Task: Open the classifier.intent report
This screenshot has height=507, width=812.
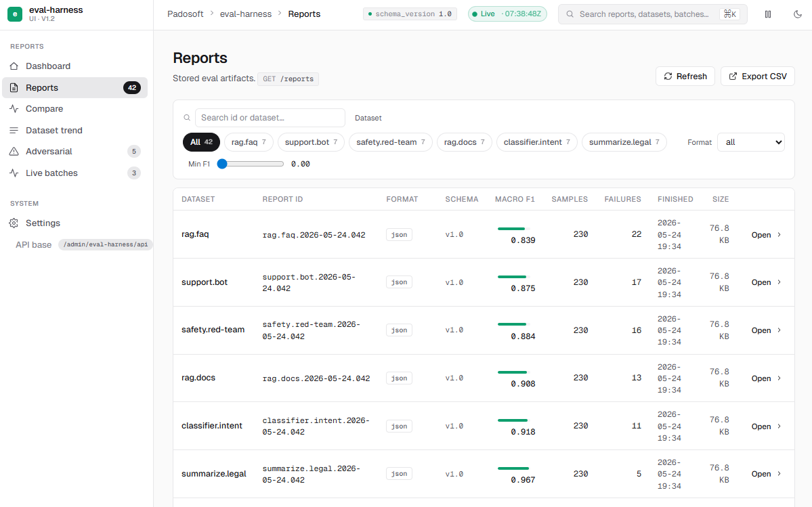Action: (x=766, y=426)
